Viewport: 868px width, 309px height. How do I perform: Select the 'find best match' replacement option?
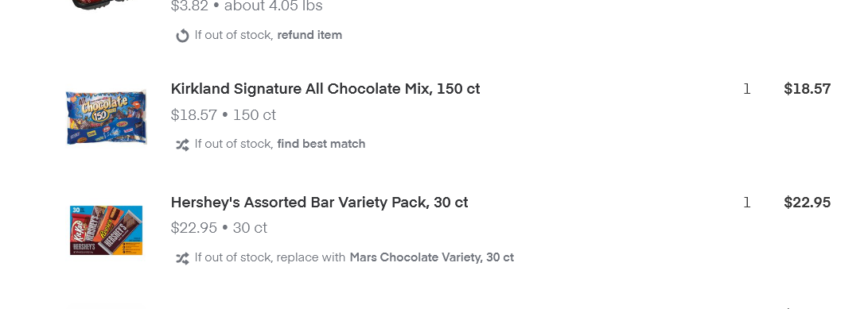(x=321, y=144)
